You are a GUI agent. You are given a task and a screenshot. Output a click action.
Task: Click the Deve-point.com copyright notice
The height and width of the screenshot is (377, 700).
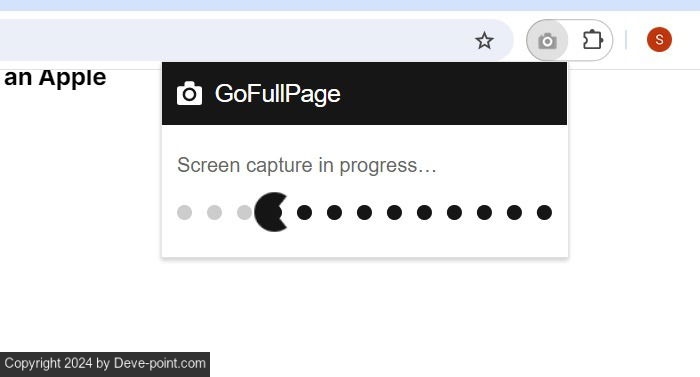[x=105, y=364]
